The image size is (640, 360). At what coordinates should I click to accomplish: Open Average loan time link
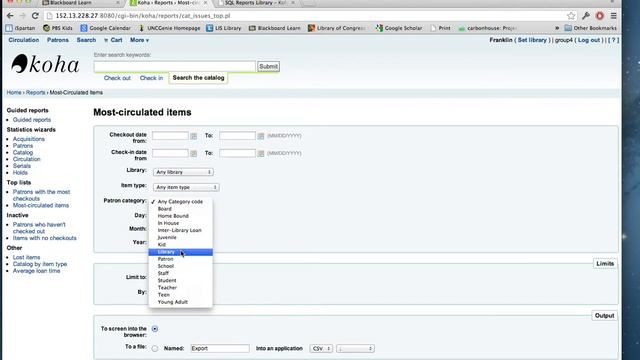[x=36, y=271]
